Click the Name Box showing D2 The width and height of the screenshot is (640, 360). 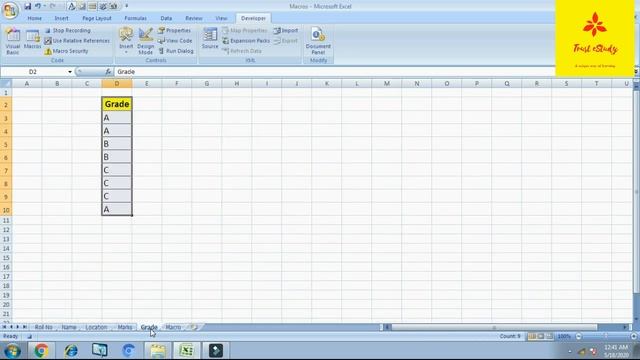point(33,72)
